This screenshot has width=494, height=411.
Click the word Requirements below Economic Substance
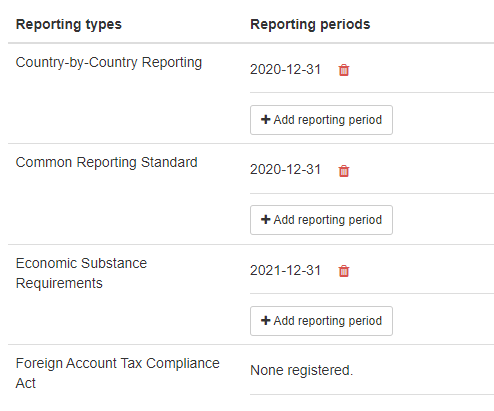pyautogui.click(x=59, y=284)
